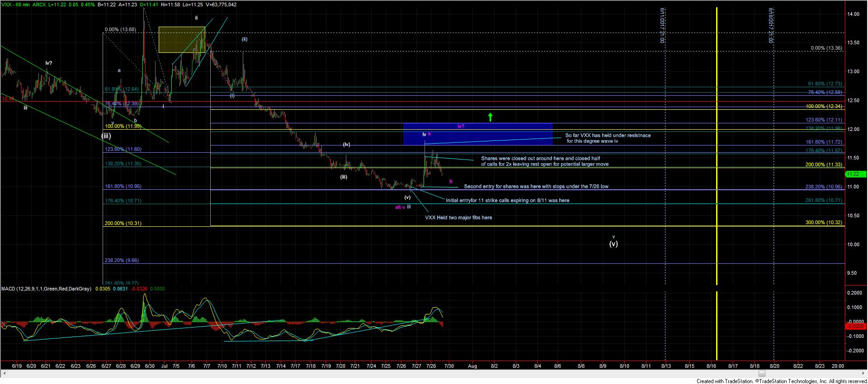Click the horizontal scrollbar thumb
Screen dimensions: 868x384
pos(761,374)
